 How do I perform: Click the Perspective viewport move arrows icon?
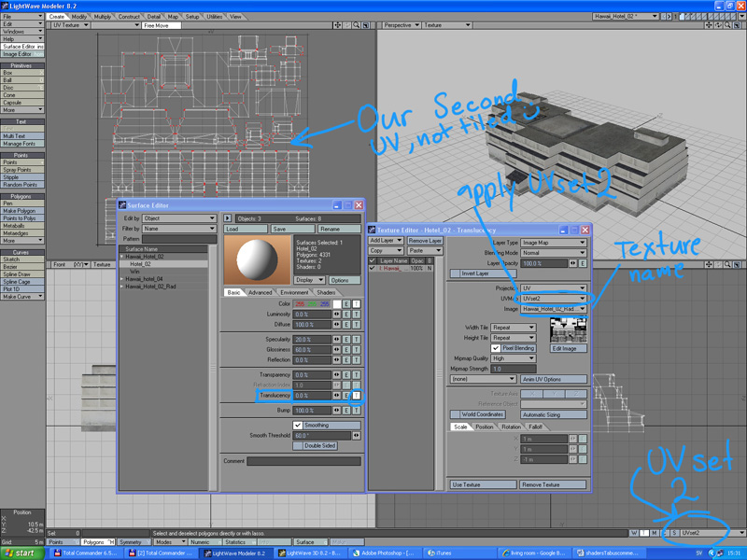tap(709, 25)
